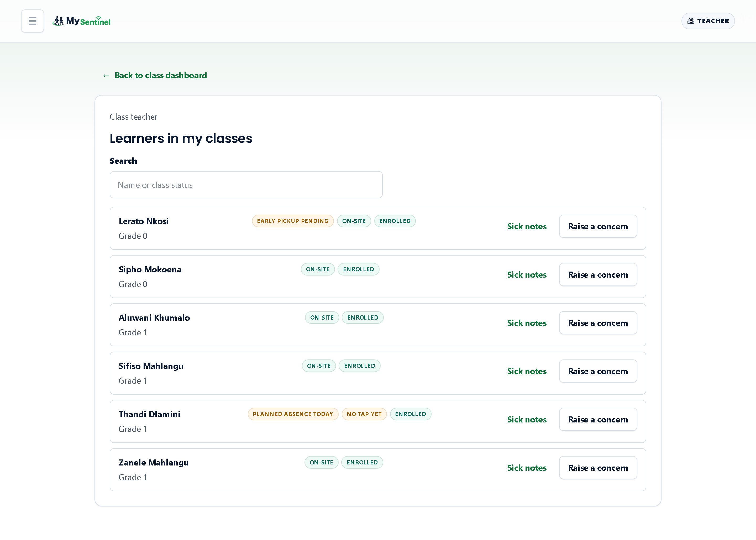756x540 pixels.
Task: Select the name Lerato Nkosi
Action: tap(144, 221)
